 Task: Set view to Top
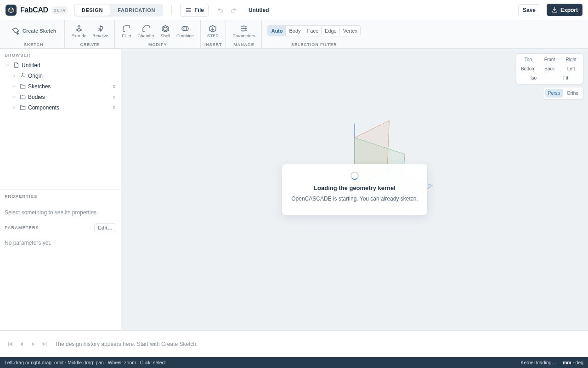click(x=528, y=59)
